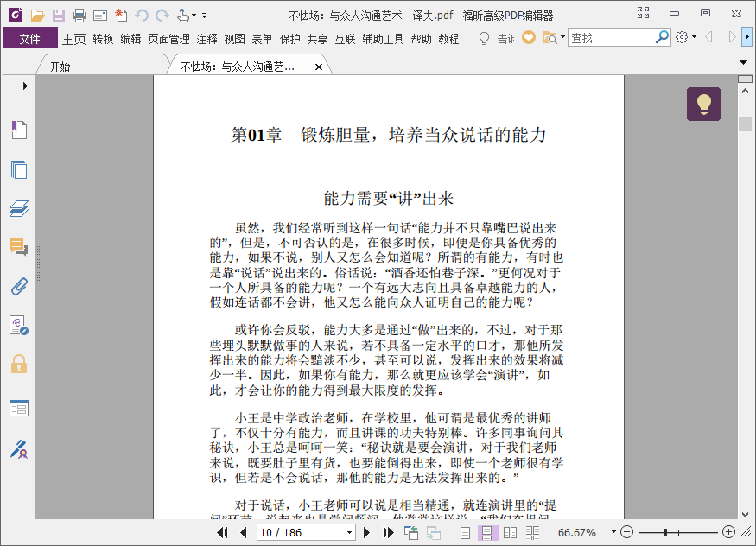Toggle continuous page view mode
This screenshot has width=756, height=546.
tap(487, 532)
